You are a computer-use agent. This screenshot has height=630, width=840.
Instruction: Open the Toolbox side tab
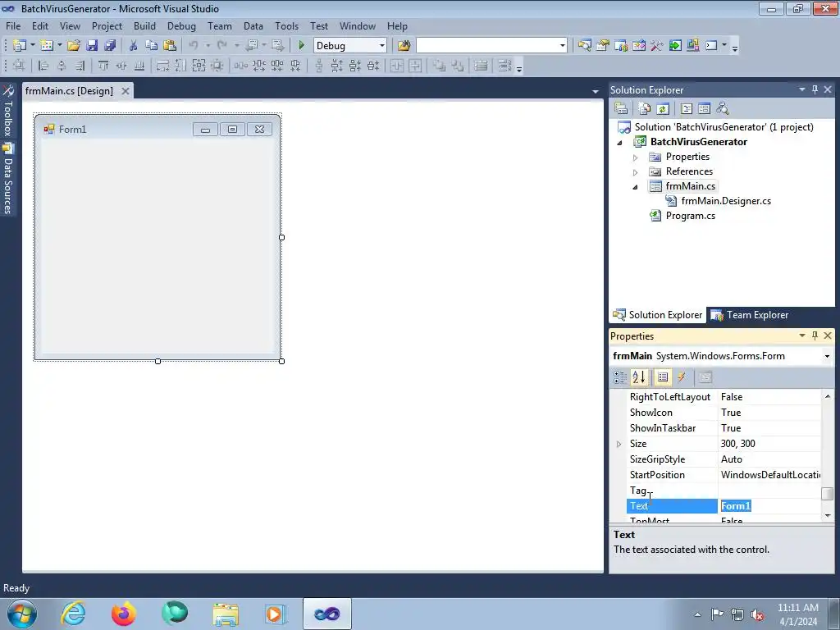tap(8, 111)
